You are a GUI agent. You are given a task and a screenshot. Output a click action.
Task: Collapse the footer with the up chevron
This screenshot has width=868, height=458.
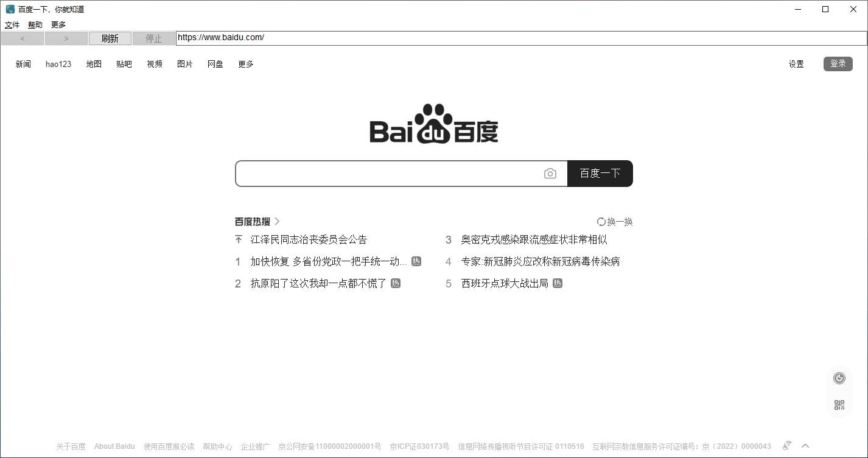[805, 446]
